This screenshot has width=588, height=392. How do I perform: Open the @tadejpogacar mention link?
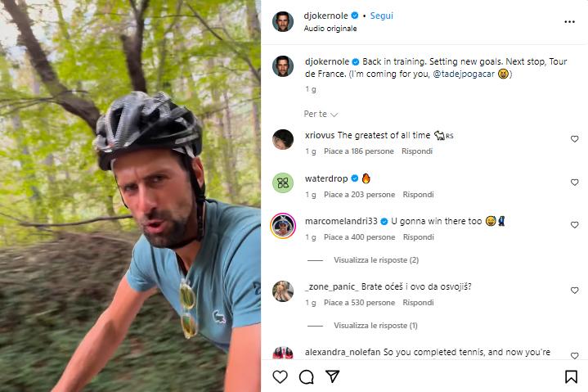(463, 74)
